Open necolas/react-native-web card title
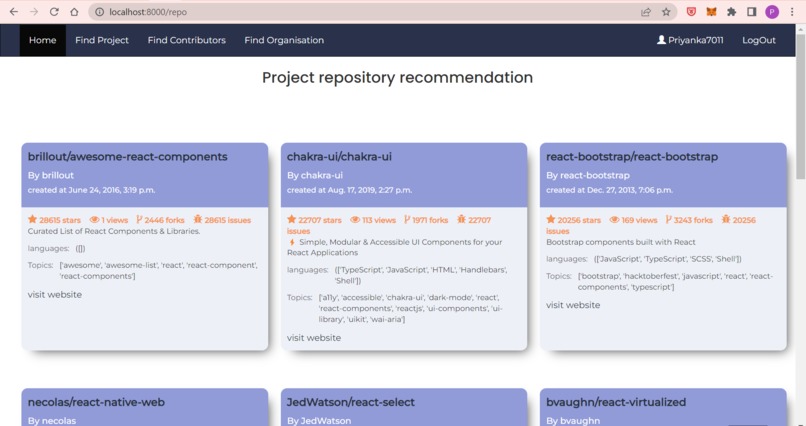 (x=96, y=402)
